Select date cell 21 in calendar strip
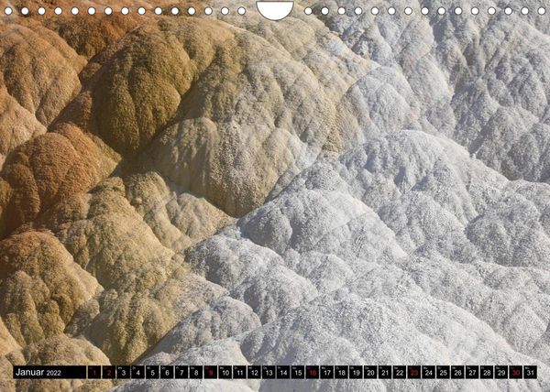 (386, 373)
